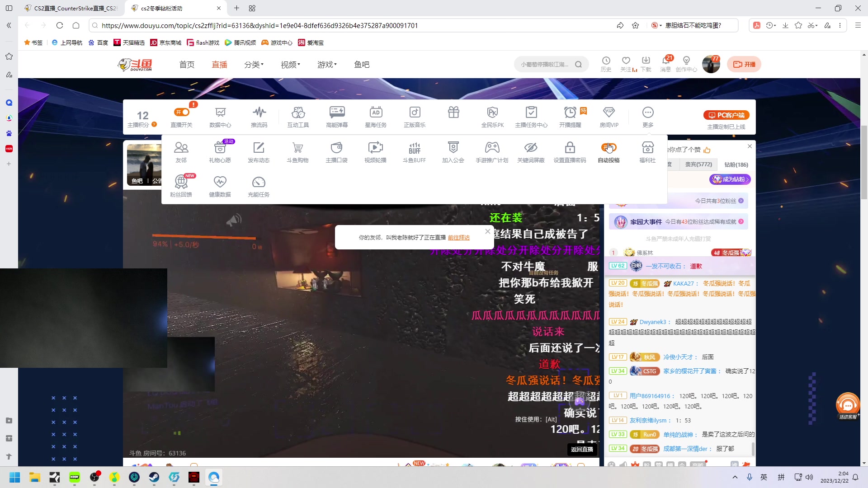Click 返回直播 button on video
The height and width of the screenshot is (488, 868).
pos(582,449)
